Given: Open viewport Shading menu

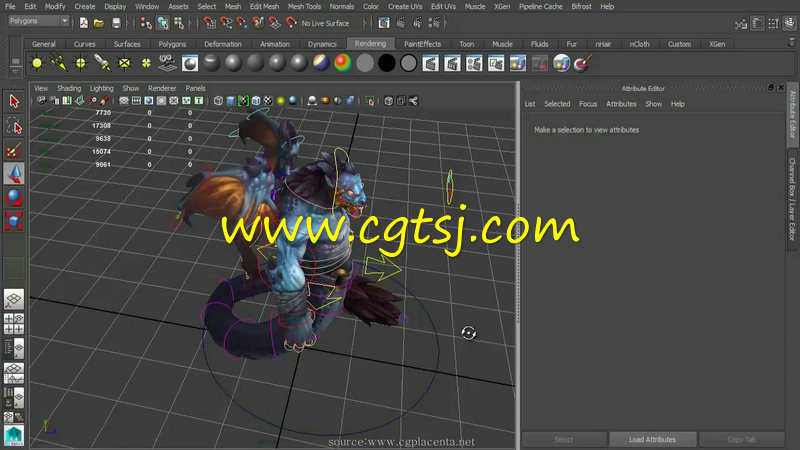Looking at the screenshot, I should click(69, 88).
